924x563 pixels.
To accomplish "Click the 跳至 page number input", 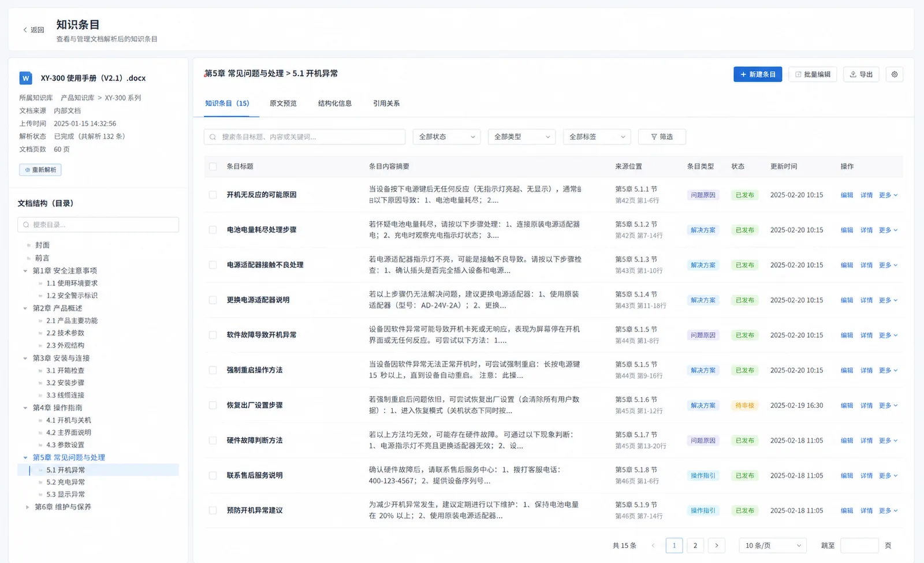I will tap(859, 545).
